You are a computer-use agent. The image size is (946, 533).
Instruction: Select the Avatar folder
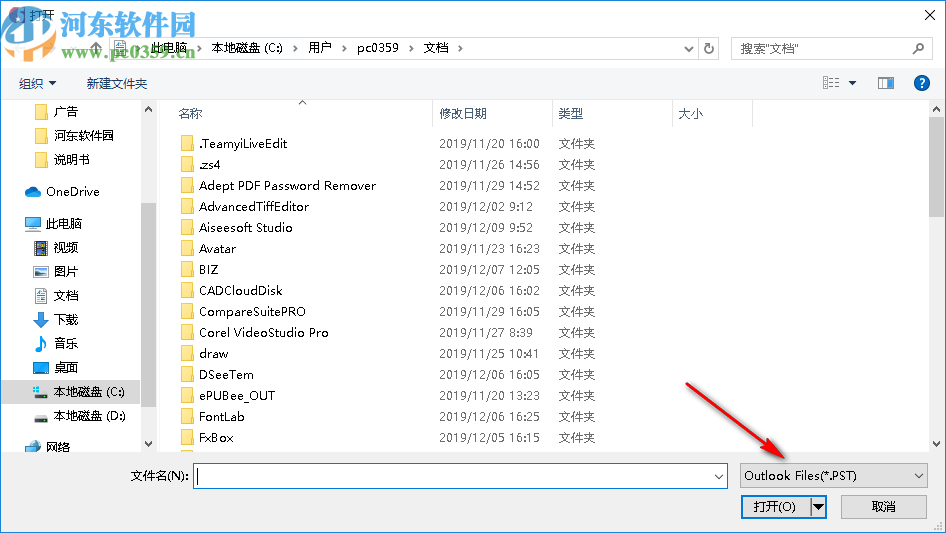point(217,249)
